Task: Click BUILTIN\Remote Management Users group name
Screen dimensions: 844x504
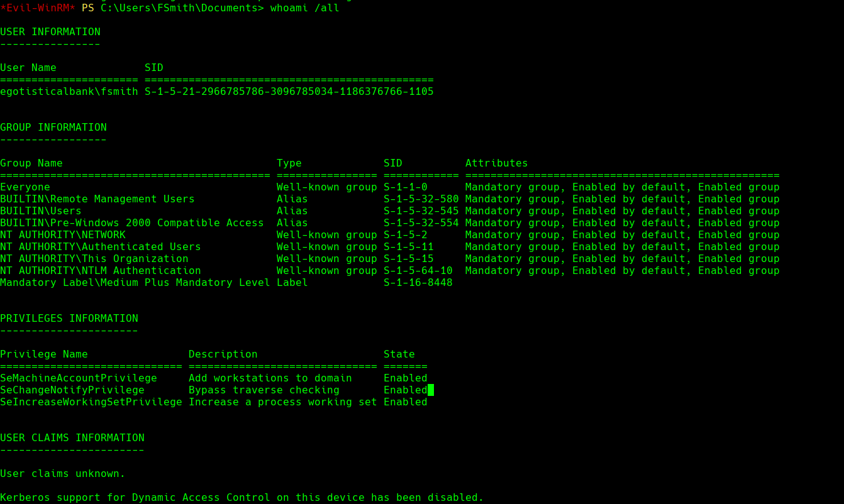Action: pyautogui.click(x=97, y=199)
